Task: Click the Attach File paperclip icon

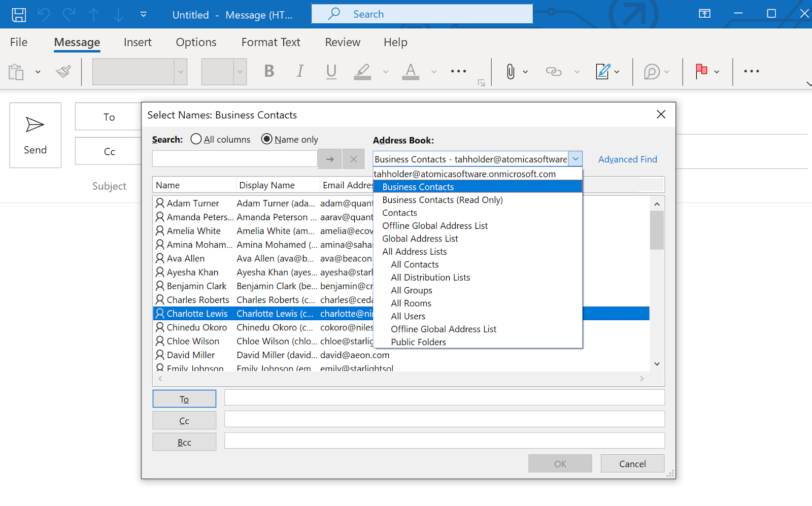Action: point(511,72)
